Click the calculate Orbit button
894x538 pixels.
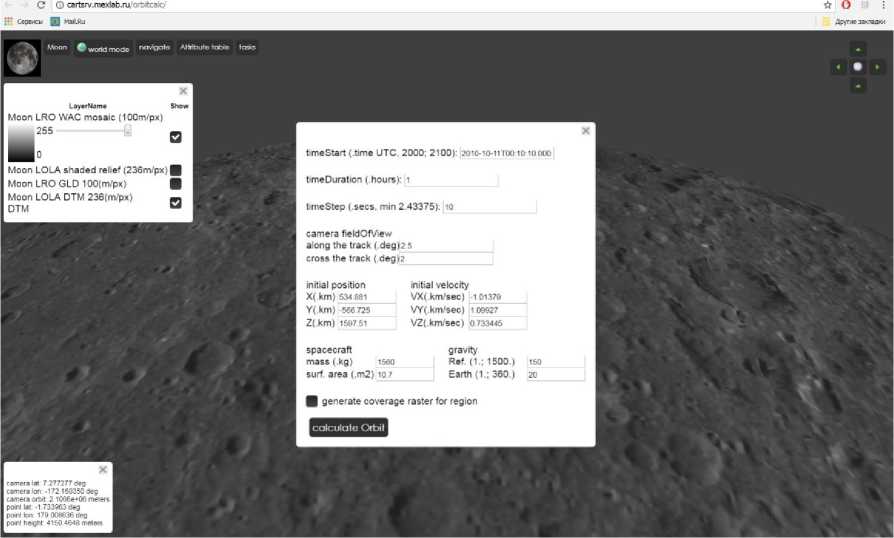coord(348,427)
